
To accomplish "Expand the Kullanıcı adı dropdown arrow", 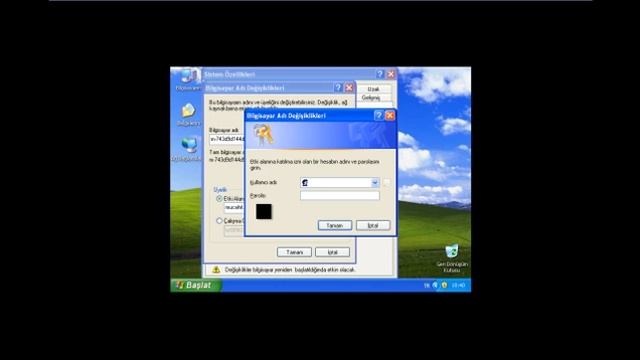I will pos(375,182).
